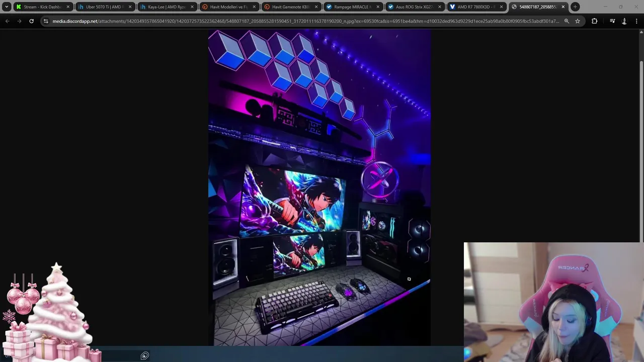This screenshot has height=362, width=644.
Task: View site information icon in address bar
Action: (46, 21)
